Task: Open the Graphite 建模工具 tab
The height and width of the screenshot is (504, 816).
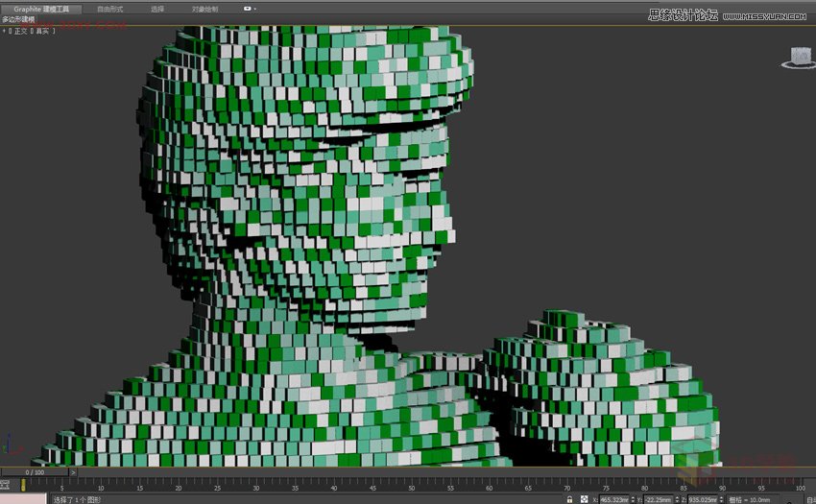Action: (41, 9)
